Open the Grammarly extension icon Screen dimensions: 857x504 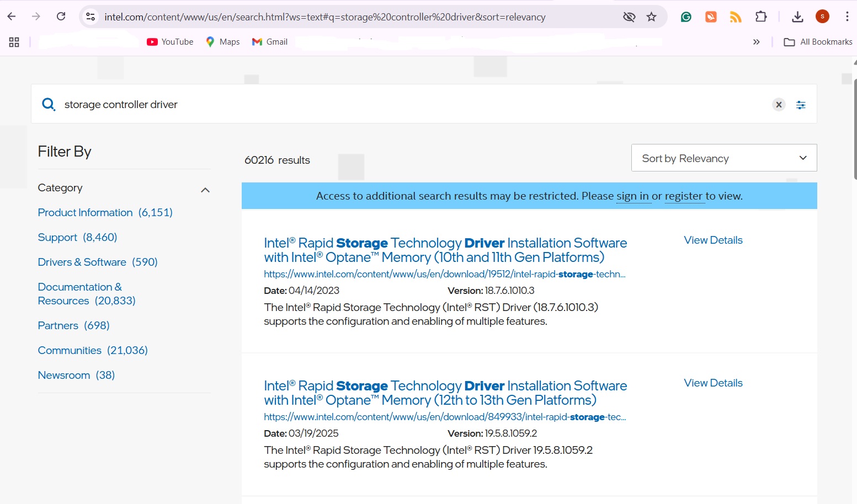point(685,17)
